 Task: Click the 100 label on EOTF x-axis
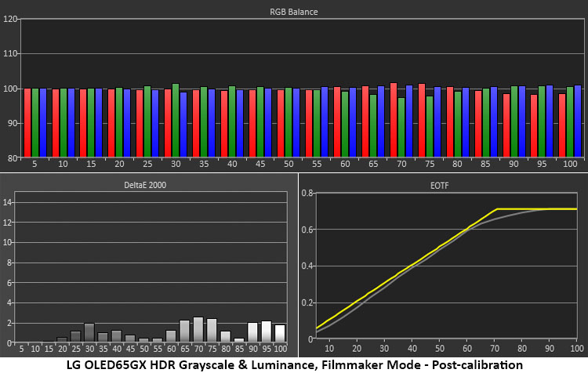576,349
